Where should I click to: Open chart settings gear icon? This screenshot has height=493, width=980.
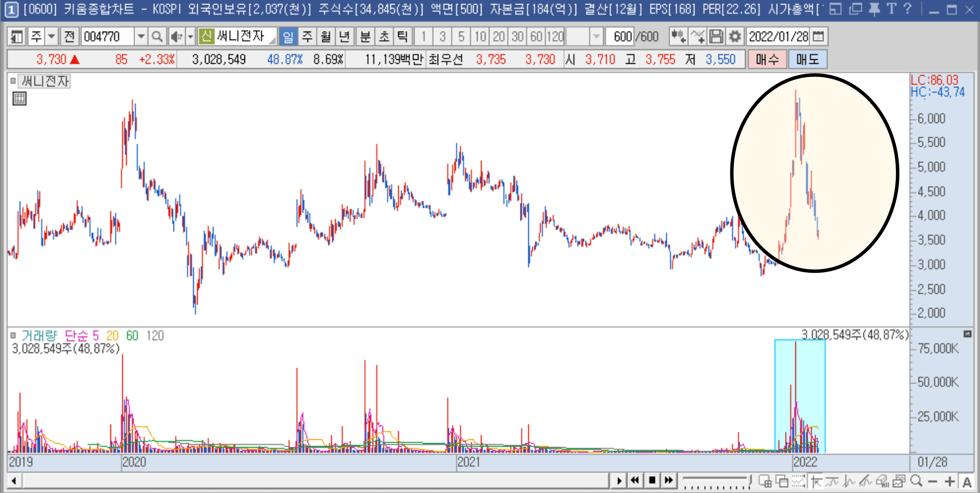(x=735, y=37)
